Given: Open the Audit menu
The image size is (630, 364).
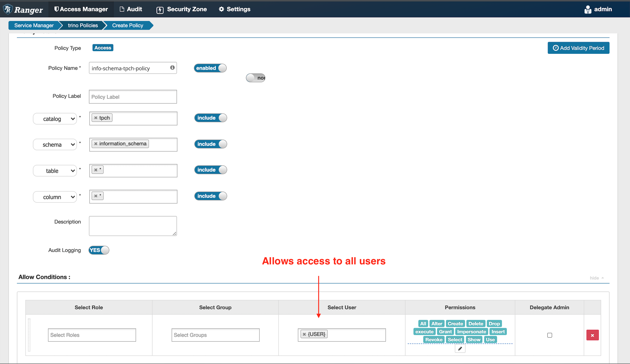Looking at the screenshot, I should [x=131, y=9].
